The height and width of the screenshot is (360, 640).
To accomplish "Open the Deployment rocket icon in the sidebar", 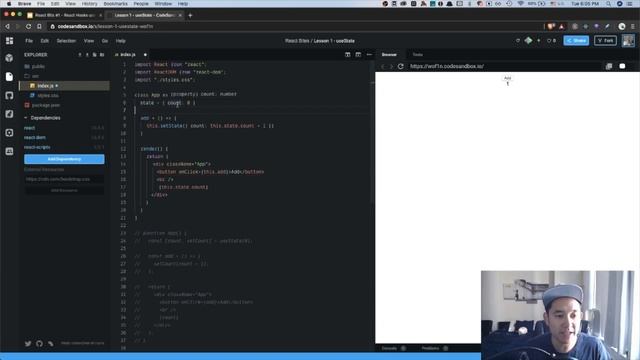I will pyautogui.click(x=9, y=114).
